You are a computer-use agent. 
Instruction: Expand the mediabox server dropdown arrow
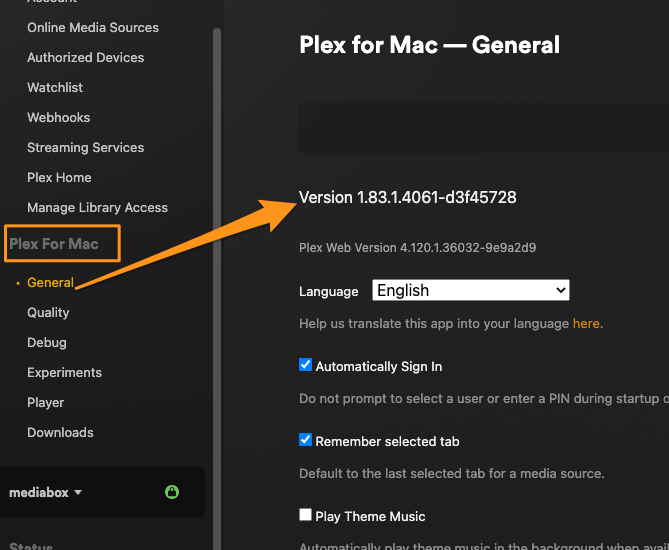[78, 492]
